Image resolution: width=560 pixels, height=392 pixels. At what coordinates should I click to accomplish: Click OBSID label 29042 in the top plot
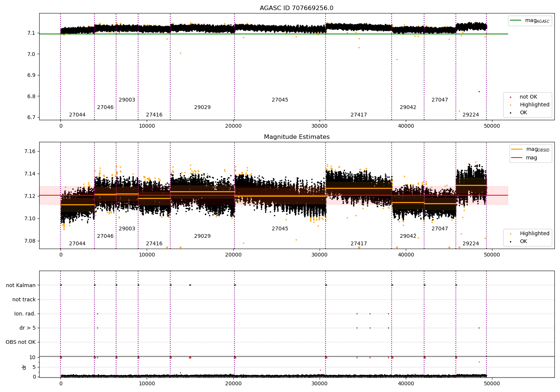408,108
